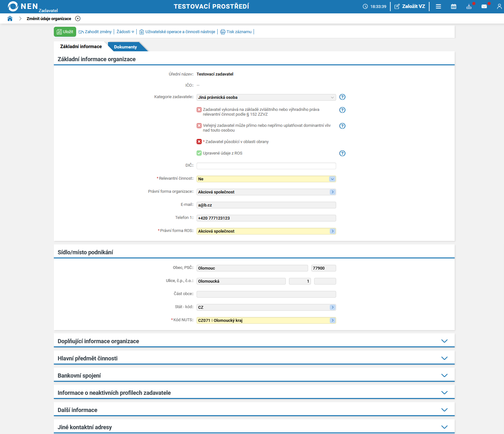Open the Žádosti menu
Screen dimensions: 504x434
(x=125, y=32)
